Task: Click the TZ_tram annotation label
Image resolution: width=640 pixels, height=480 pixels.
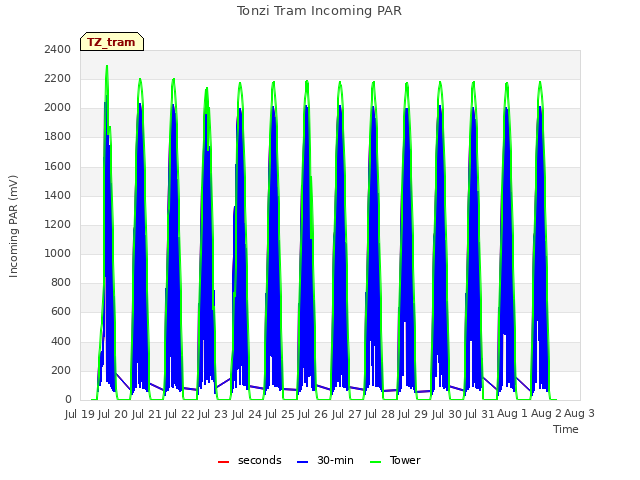Action: (x=112, y=42)
